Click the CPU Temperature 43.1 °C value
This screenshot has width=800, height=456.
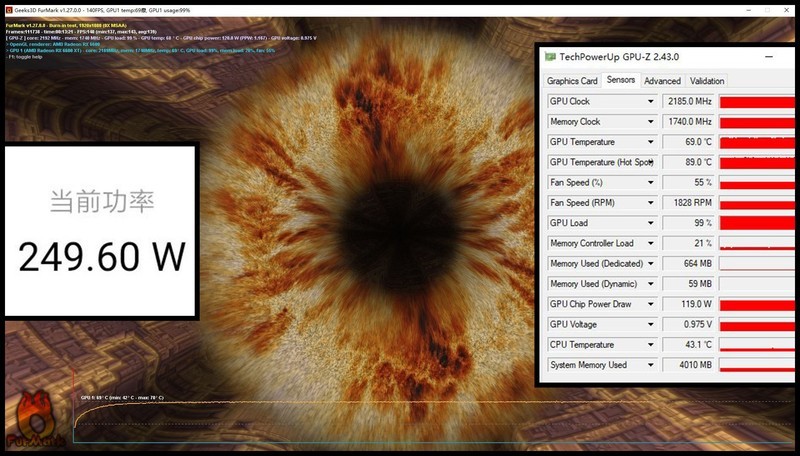click(689, 344)
